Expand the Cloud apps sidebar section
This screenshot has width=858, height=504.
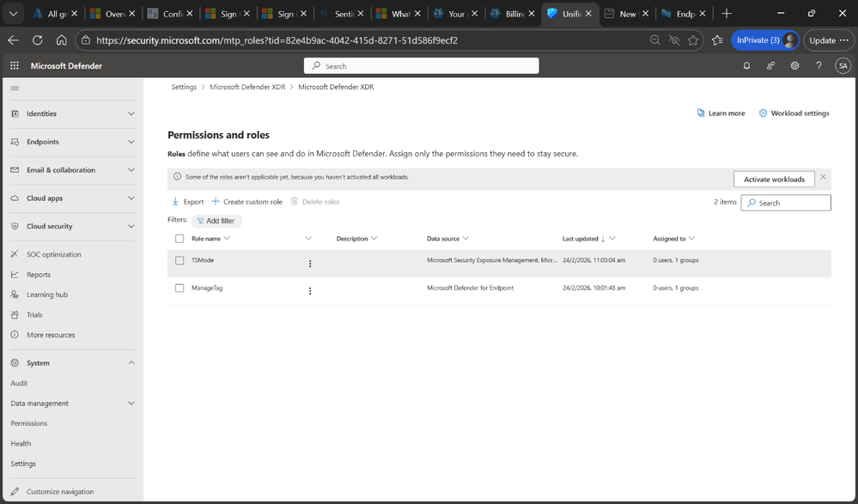[x=131, y=197]
